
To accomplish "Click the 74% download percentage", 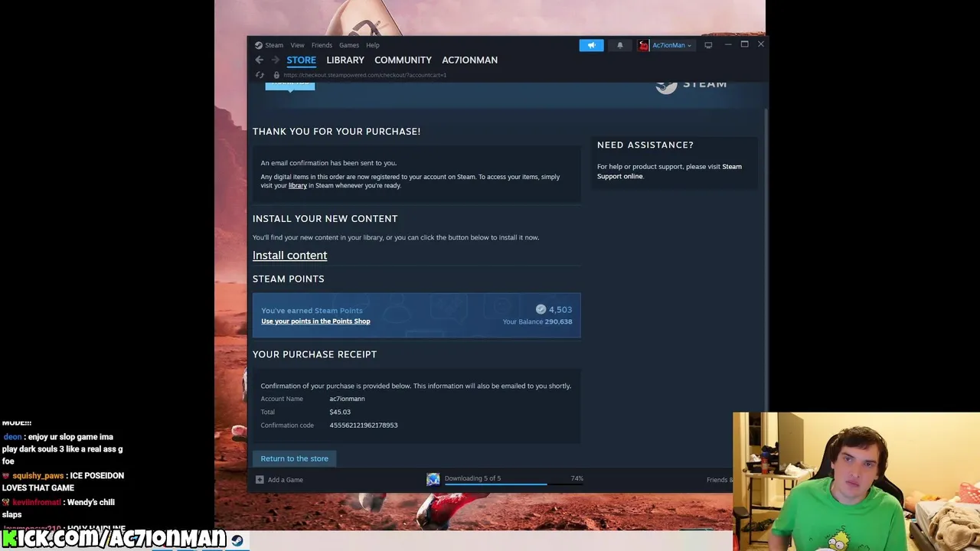I will click(577, 478).
